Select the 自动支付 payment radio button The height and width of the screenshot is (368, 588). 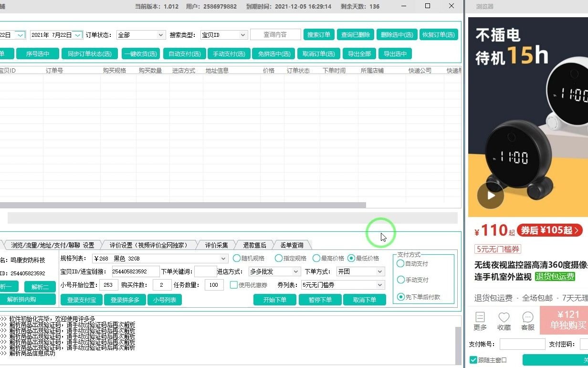401,263
